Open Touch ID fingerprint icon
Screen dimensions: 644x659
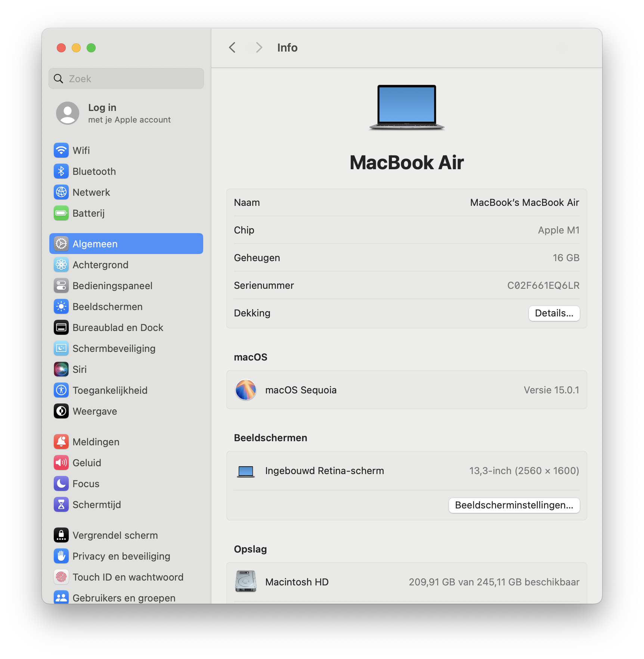(x=61, y=577)
